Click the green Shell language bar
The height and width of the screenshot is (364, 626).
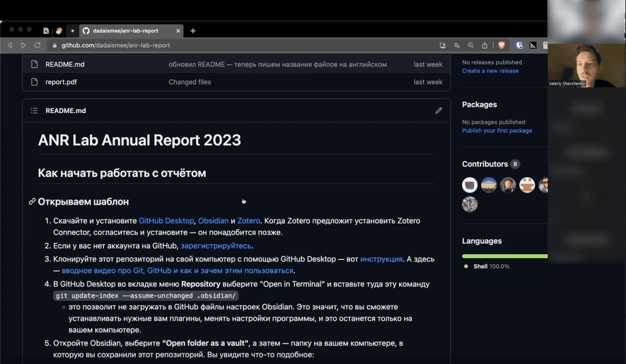click(505, 256)
